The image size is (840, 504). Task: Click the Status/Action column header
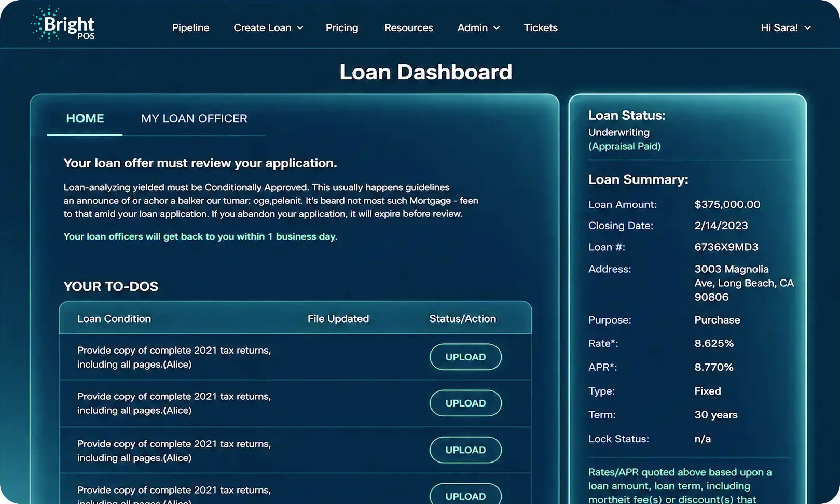tap(462, 318)
